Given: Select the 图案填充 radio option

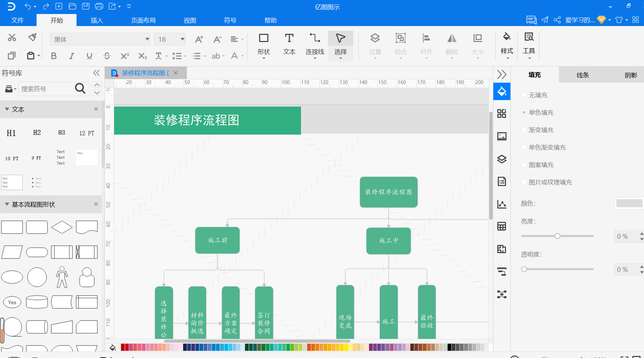Looking at the screenshot, I should coord(524,165).
